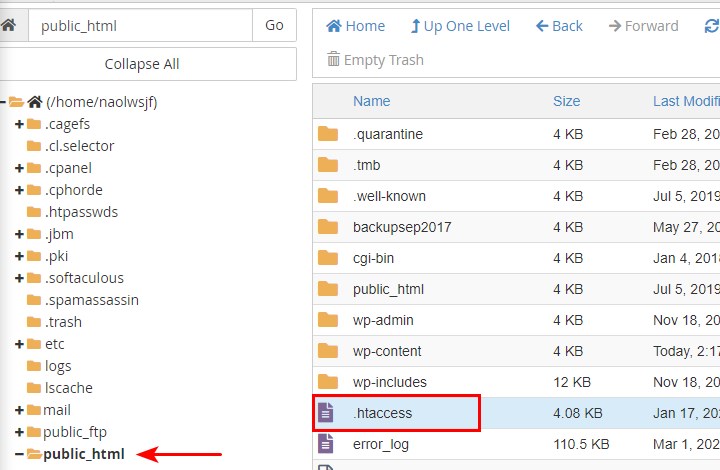Select .cagefs in the folder tree
720x470 pixels.
click(x=67, y=124)
